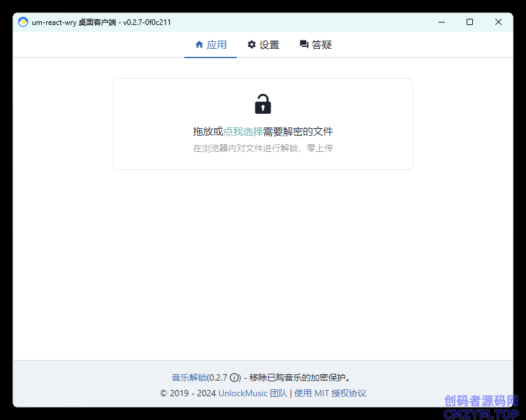Minimize the um-react-wry window
The width and height of the screenshot is (526, 420).
pos(441,22)
